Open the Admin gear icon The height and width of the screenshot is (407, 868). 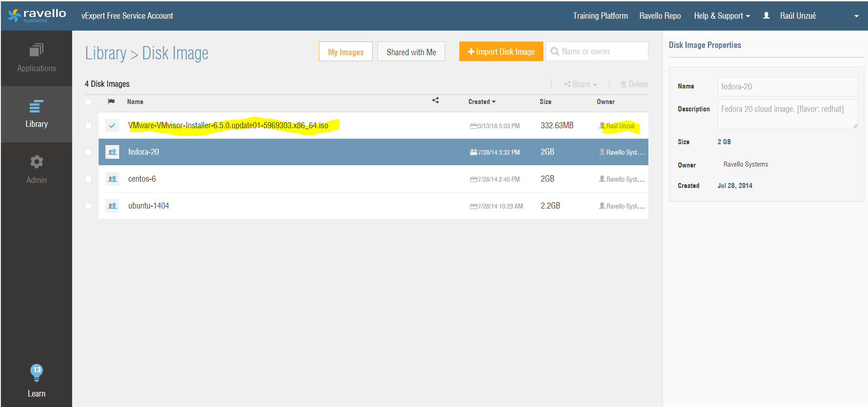(37, 162)
